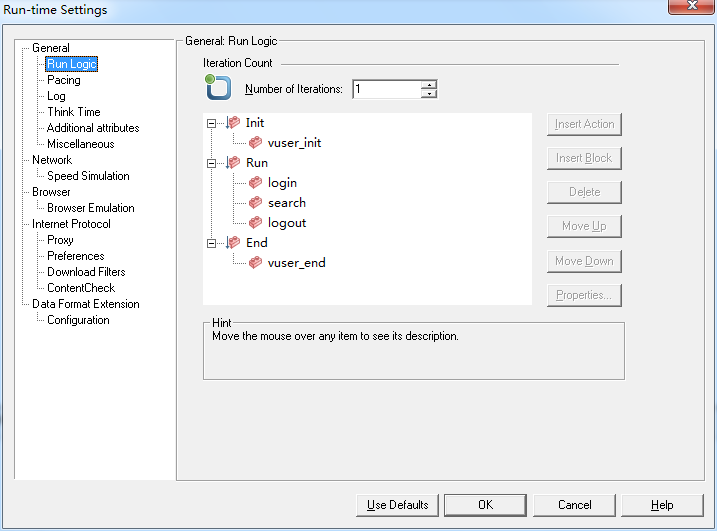Screen dimensions: 717x531
Task: Select the vuser_init action label
Action: [x=294, y=143]
